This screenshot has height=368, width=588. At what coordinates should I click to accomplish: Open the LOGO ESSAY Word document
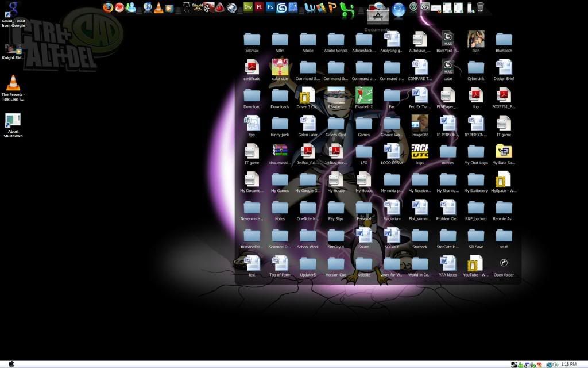(x=392, y=155)
